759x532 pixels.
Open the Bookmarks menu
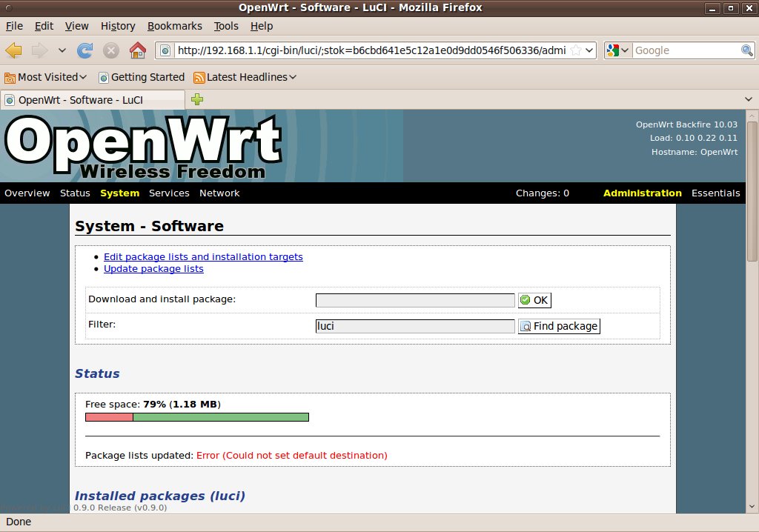pos(174,26)
